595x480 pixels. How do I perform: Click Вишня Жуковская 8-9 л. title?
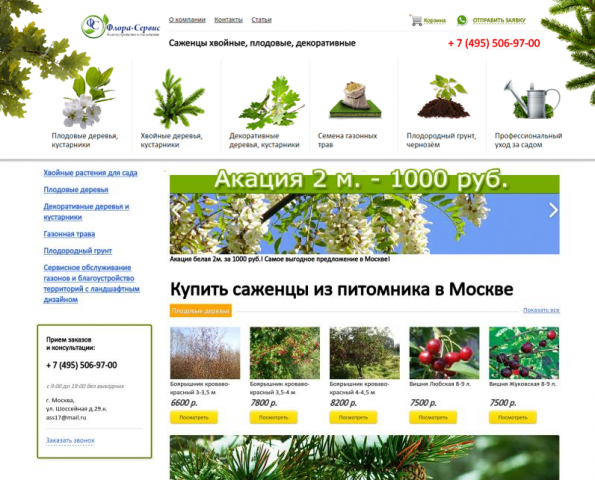(x=523, y=384)
